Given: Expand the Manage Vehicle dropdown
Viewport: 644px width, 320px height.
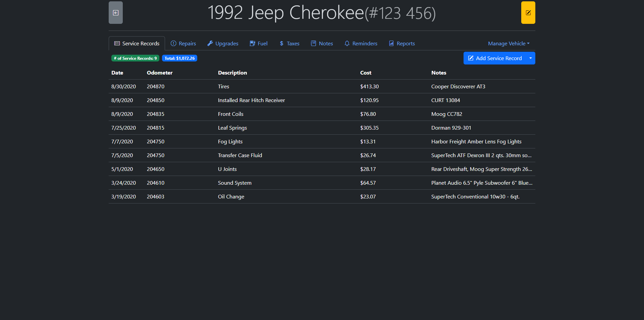Looking at the screenshot, I should [508, 43].
